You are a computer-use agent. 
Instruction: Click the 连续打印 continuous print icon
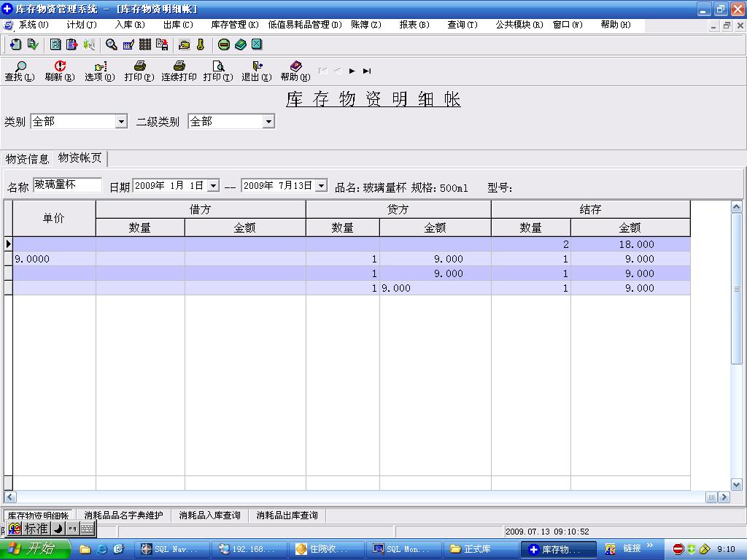click(x=179, y=71)
